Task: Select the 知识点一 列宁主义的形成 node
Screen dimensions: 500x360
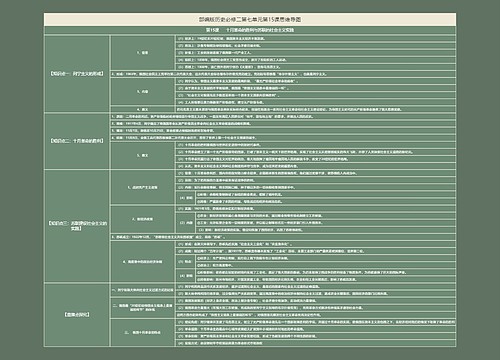Action: tap(77, 74)
